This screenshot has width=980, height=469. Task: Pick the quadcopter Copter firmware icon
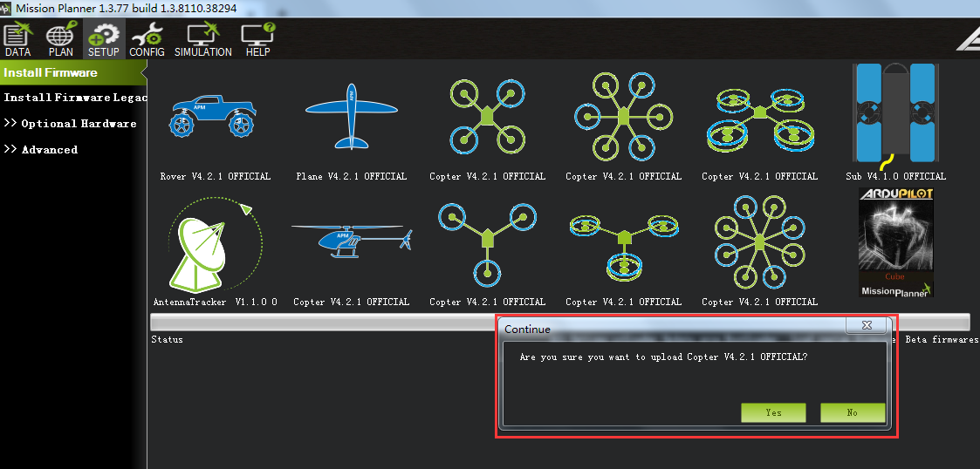(487, 116)
